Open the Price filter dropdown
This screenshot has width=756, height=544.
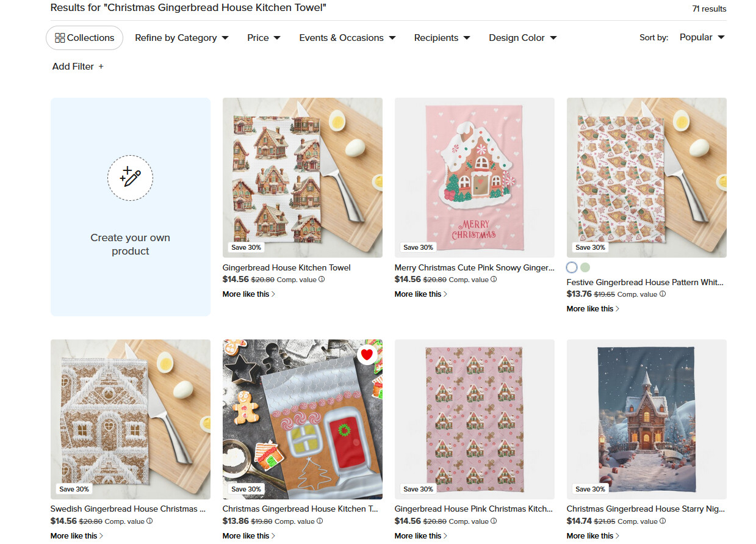pos(264,38)
